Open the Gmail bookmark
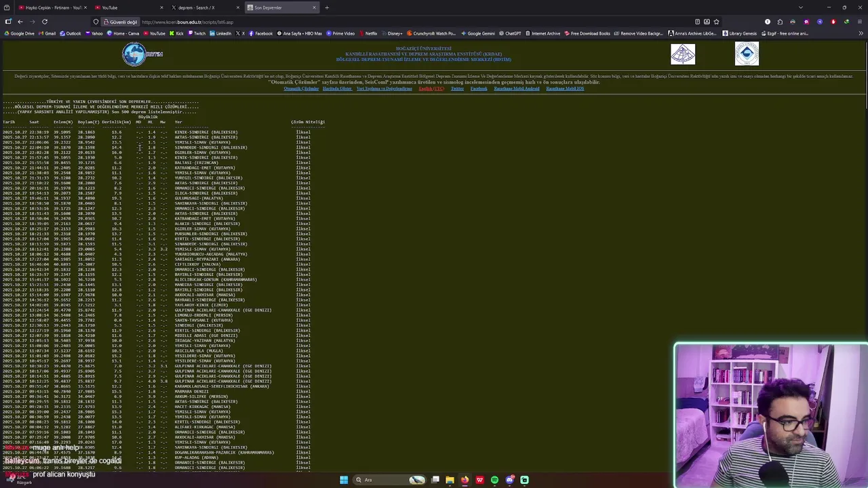 47,33
